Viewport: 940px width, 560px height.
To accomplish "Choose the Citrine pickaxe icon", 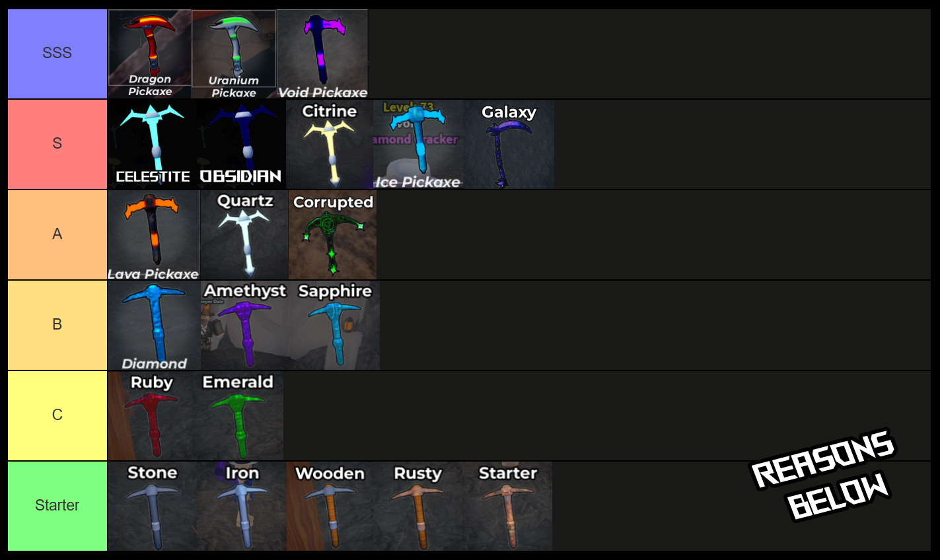I will click(x=330, y=145).
